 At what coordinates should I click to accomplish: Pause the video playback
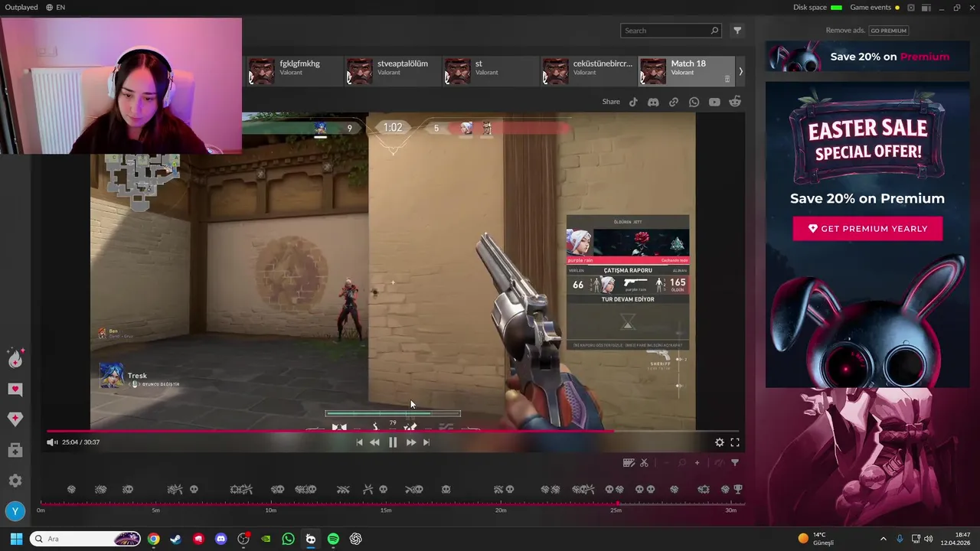[393, 442]
